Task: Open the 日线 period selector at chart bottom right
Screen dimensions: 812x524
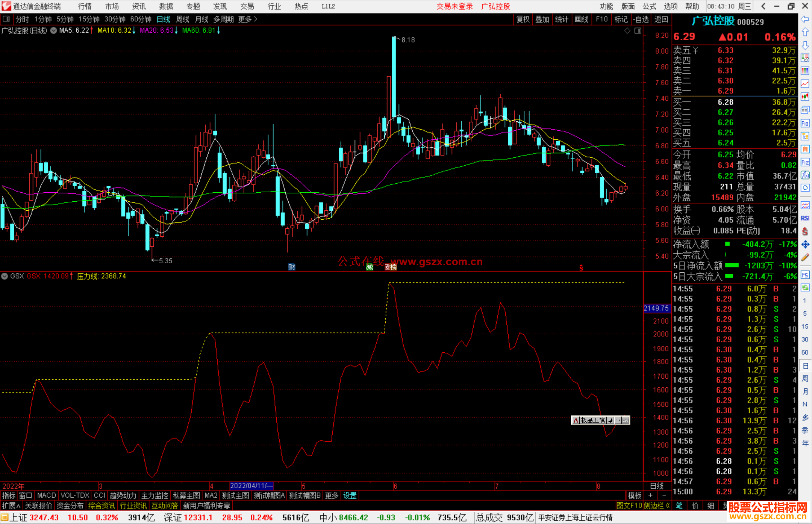Action: click(657, 486)
